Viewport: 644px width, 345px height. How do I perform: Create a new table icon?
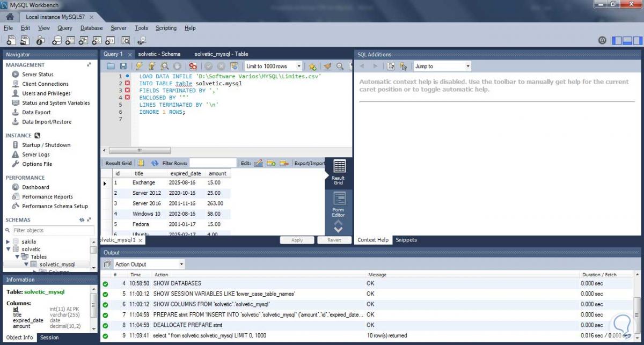pos(70,40)
